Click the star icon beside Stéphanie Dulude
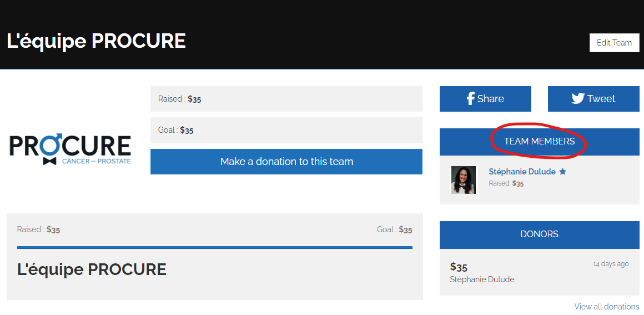Image resolution: width=644 pixels, height=315 pixels. (x=562, y=172)
